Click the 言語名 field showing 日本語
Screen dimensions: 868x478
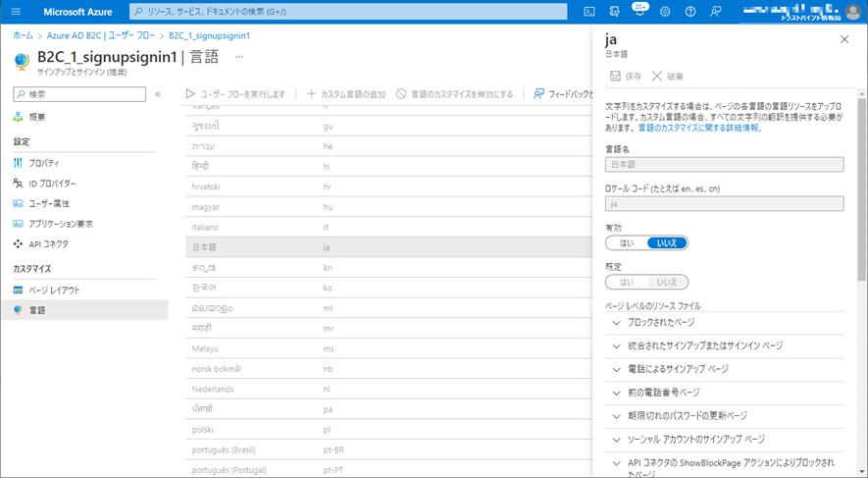725,165
